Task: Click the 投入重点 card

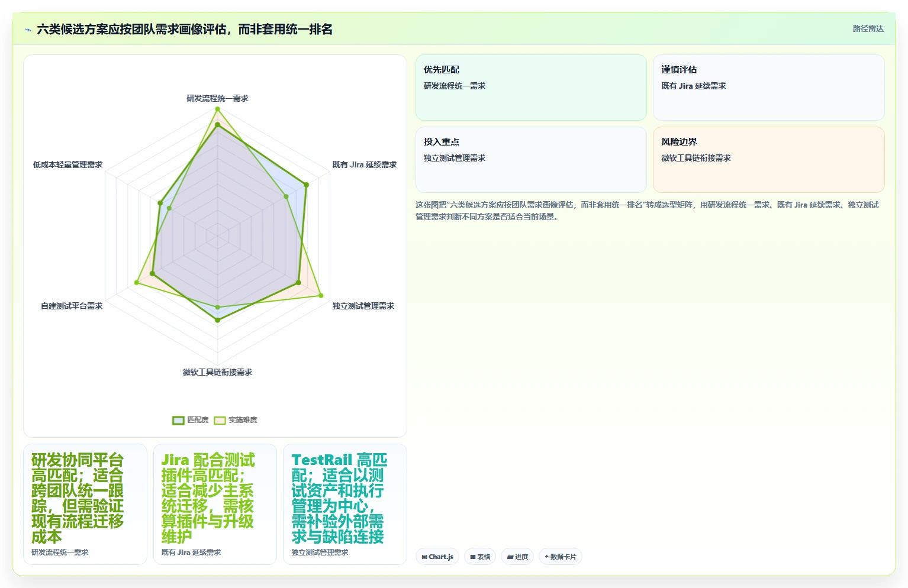Action: click(531, 160)
